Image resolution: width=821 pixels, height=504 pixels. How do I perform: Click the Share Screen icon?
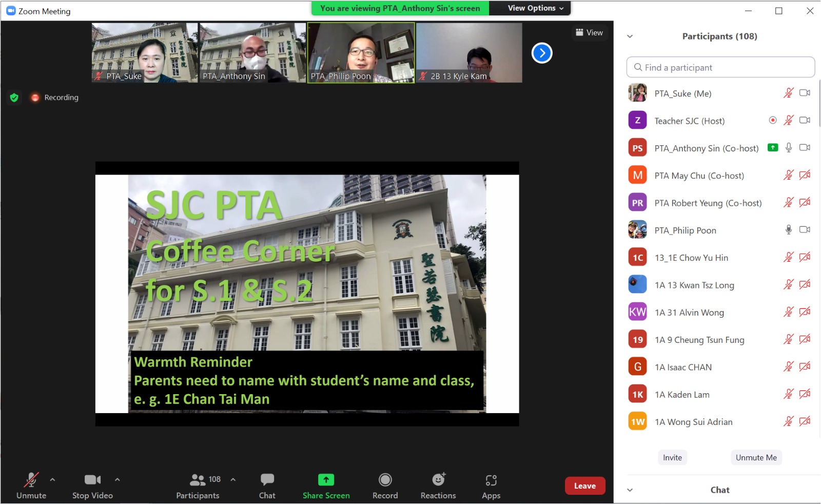326,480
